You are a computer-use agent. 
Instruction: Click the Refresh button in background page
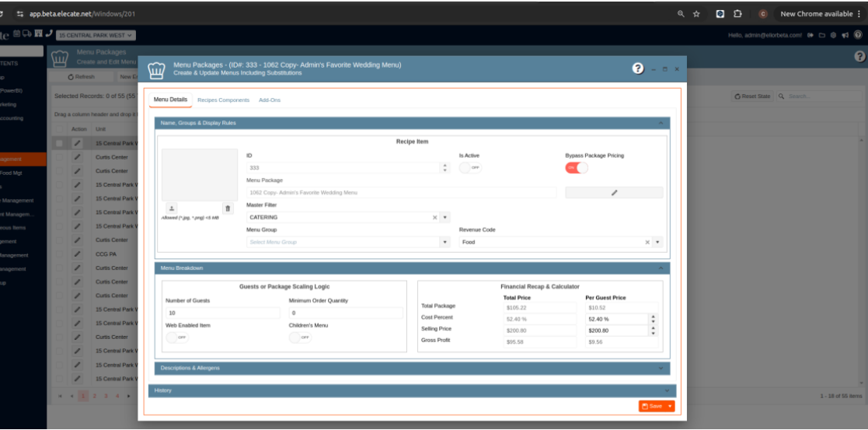pos(82,77)
